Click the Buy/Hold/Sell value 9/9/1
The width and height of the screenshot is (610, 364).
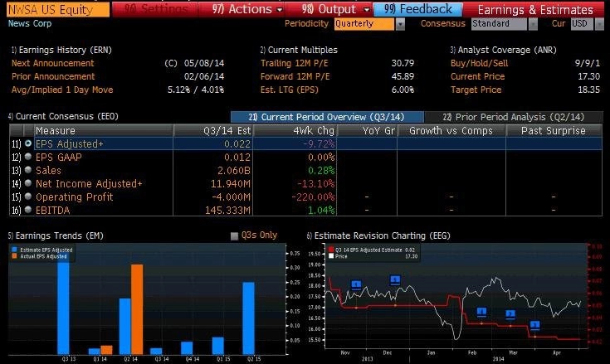click(588, 63)
